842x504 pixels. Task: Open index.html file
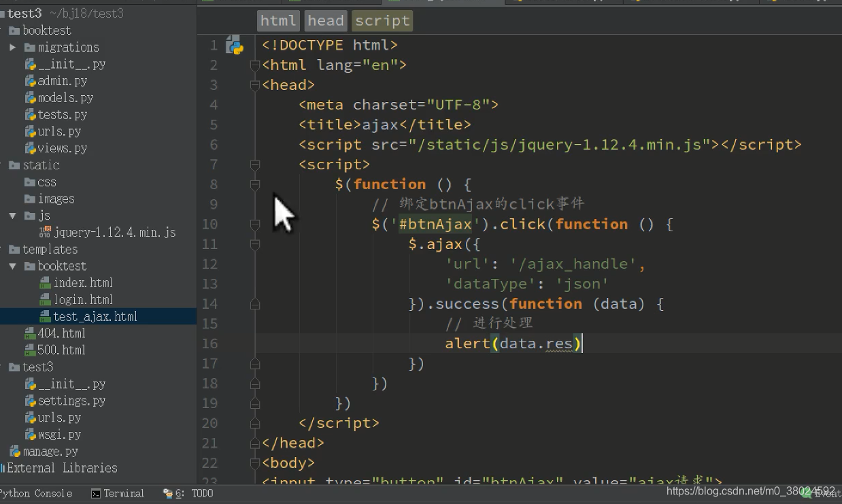pos(84,283)
